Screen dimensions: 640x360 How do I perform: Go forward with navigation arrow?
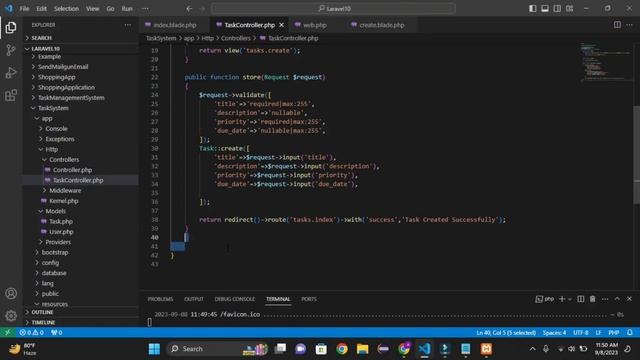202,9
